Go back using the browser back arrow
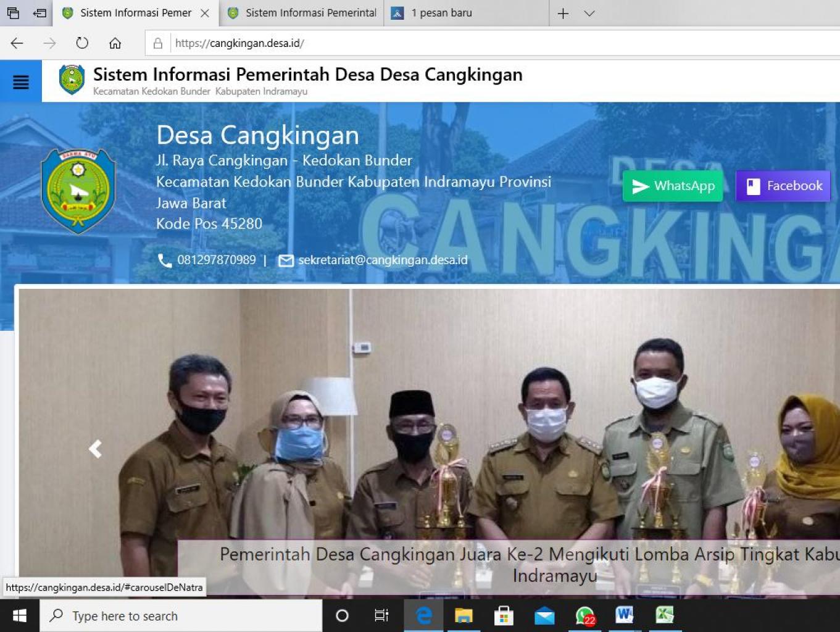840x632 pixels. 17,43
